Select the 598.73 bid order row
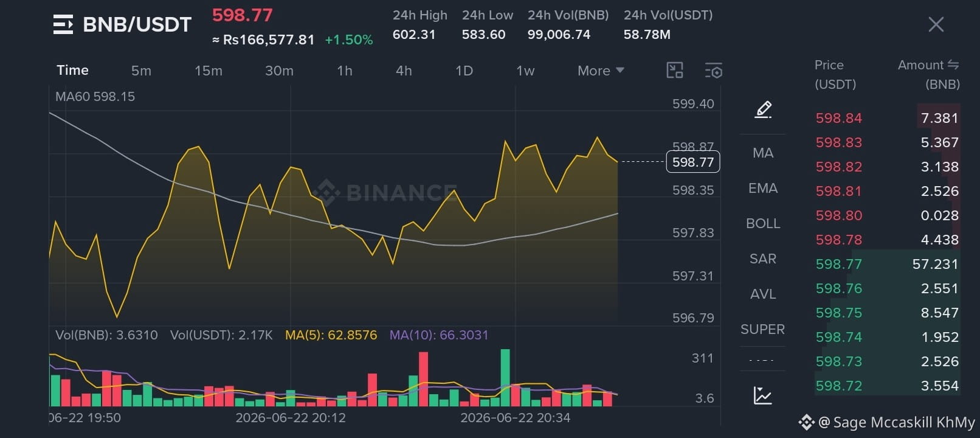Screen dimensions: 980x438 coord(887,361)
